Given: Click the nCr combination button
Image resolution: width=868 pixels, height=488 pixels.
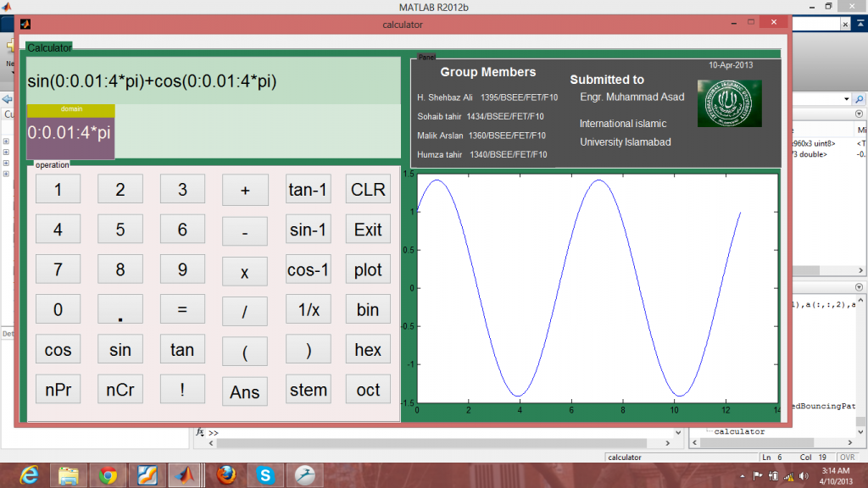Looking at the screenshot, I should [x=120, y=389].
